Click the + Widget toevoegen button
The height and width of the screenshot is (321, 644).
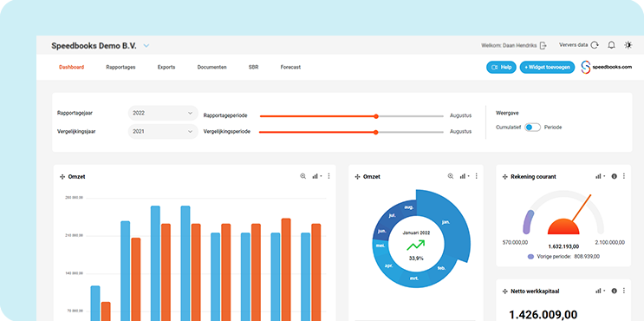[547, 67]
